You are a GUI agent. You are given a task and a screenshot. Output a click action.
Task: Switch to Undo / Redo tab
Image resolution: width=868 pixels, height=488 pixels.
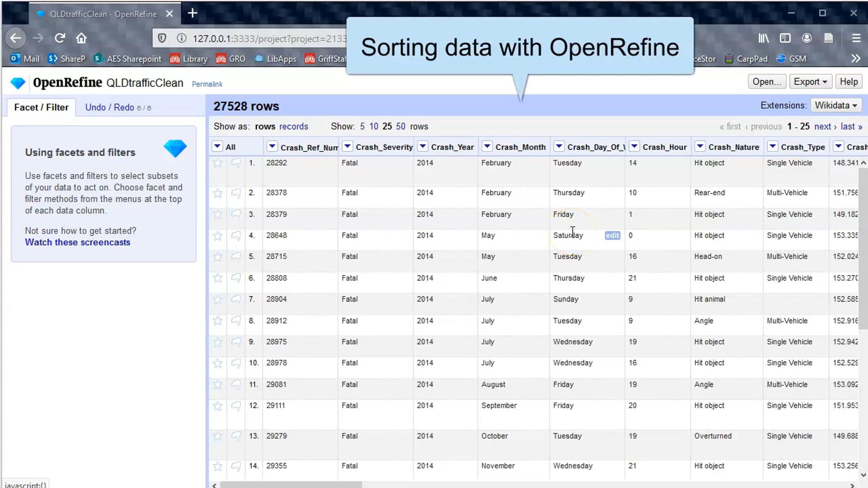118,107
